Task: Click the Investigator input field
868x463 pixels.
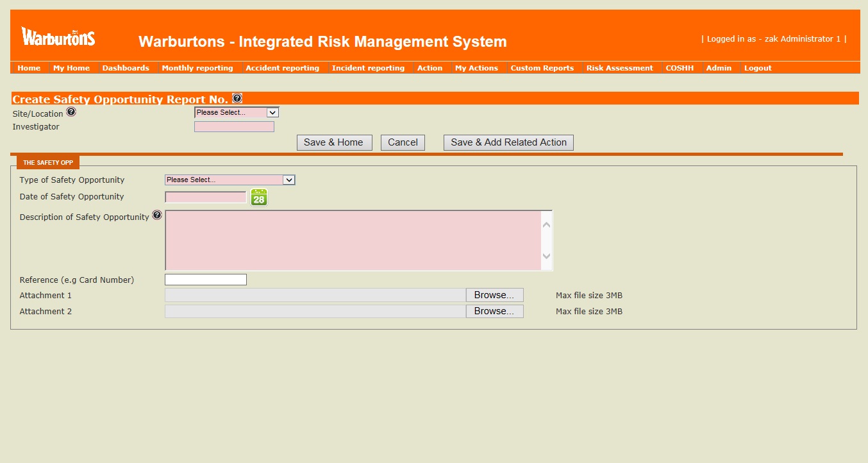Action: coord(234,127)
